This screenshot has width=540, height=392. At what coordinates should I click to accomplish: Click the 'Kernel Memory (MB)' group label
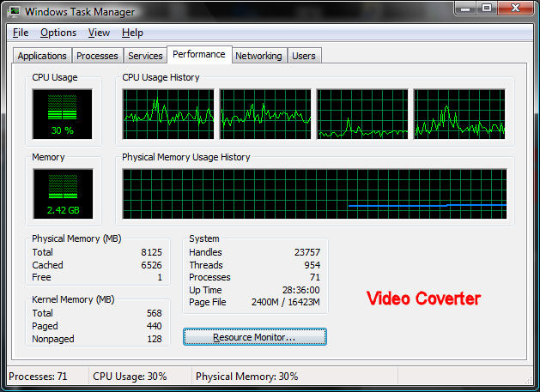pyautogui.click(x=73, y=299)
